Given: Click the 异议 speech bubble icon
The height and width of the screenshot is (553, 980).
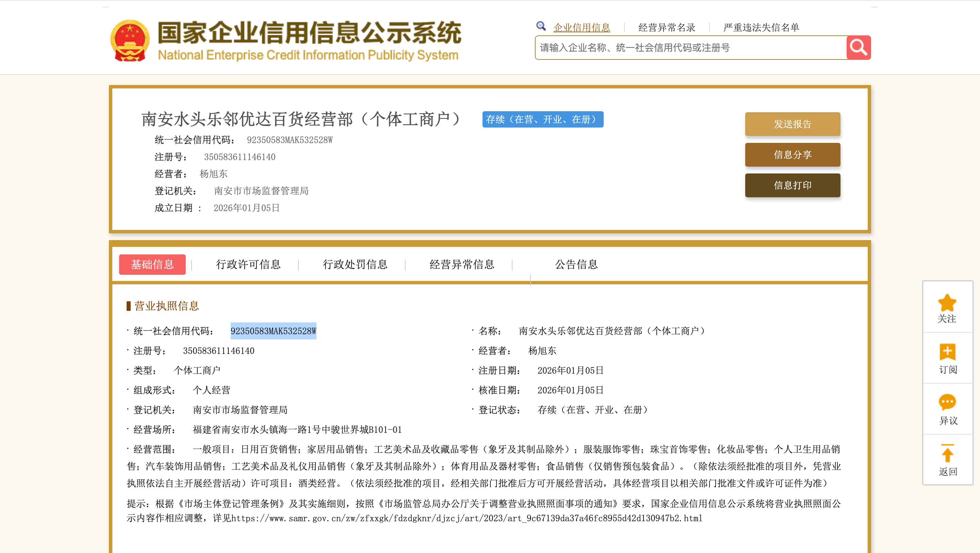Looking at the screenshot, I should click(x=947, y=402).
